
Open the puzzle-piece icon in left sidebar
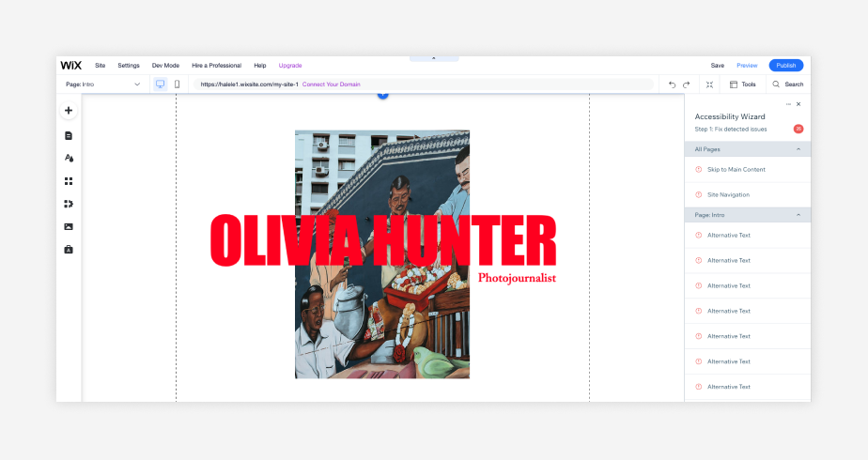coord(69,204)
